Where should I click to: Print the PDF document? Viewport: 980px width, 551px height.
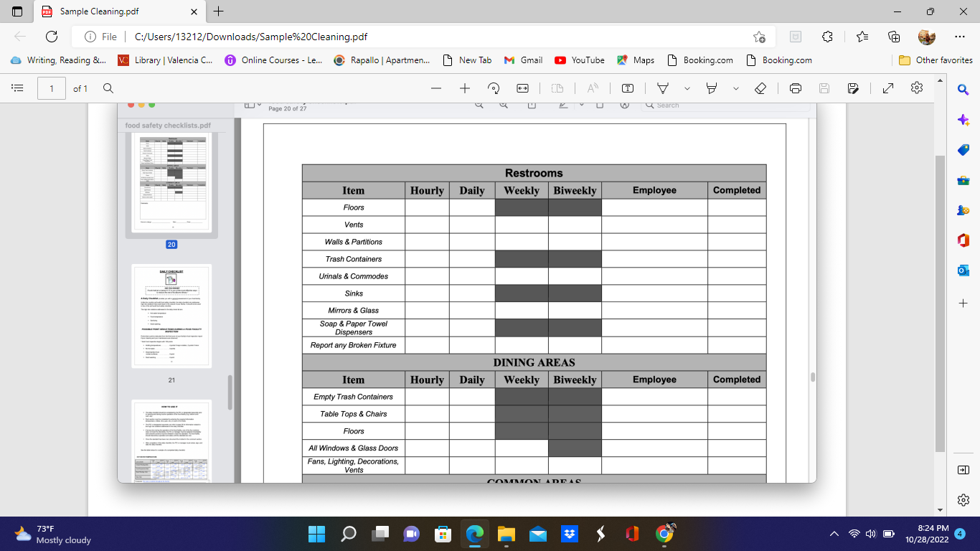796,88
